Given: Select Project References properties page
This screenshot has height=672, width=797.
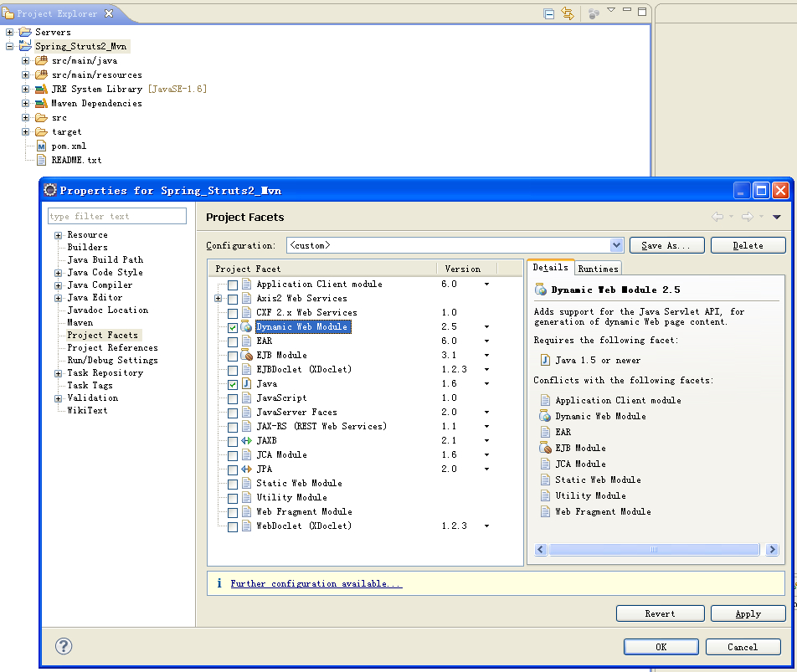Looking at the screenshot, I should pyautogui.click(x=112, y=347).
